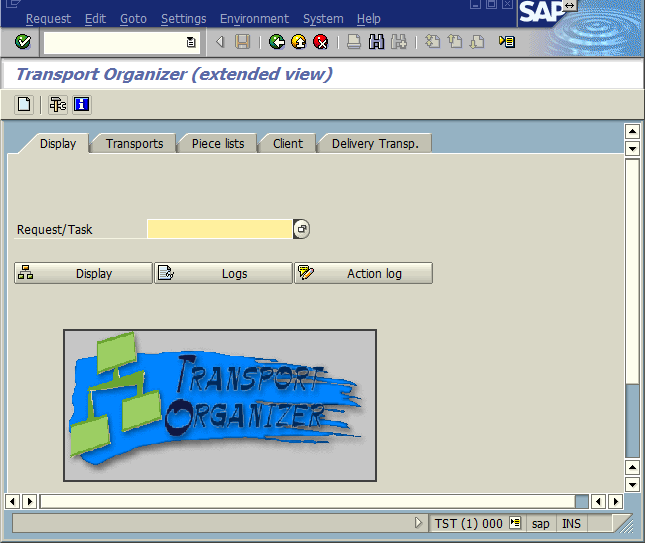Image resolution: width=645 pixels, height=543 pixels.
Task: Open the Request menu
Action: (x=48, y=19)
